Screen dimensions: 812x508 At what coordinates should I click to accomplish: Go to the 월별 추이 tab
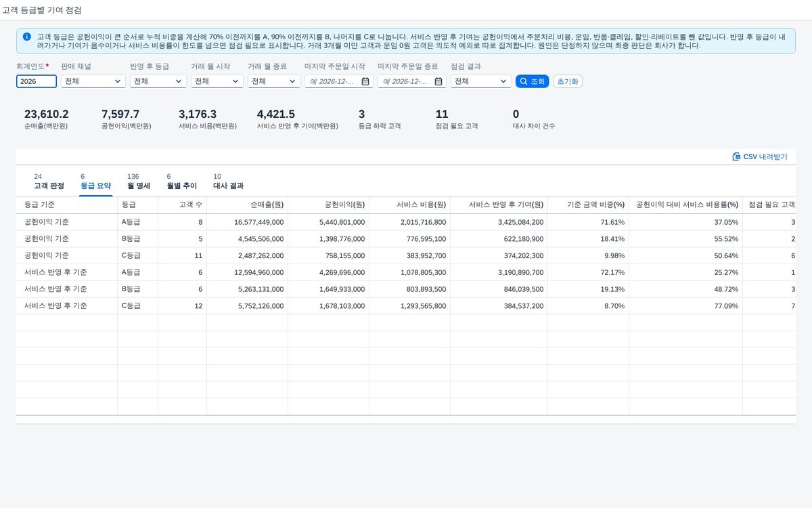(x=182, y=182)
